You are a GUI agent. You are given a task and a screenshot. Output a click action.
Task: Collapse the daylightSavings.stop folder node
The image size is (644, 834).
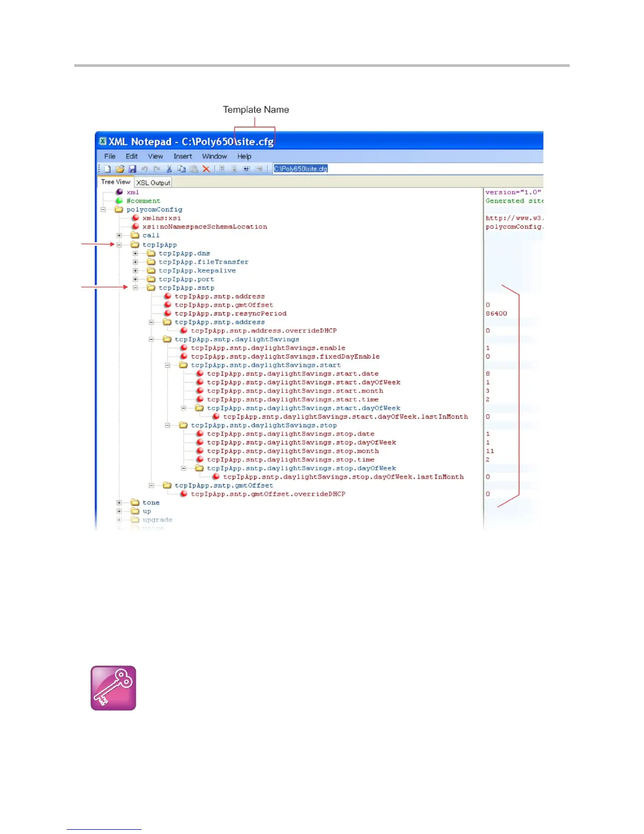pos(168,425)
